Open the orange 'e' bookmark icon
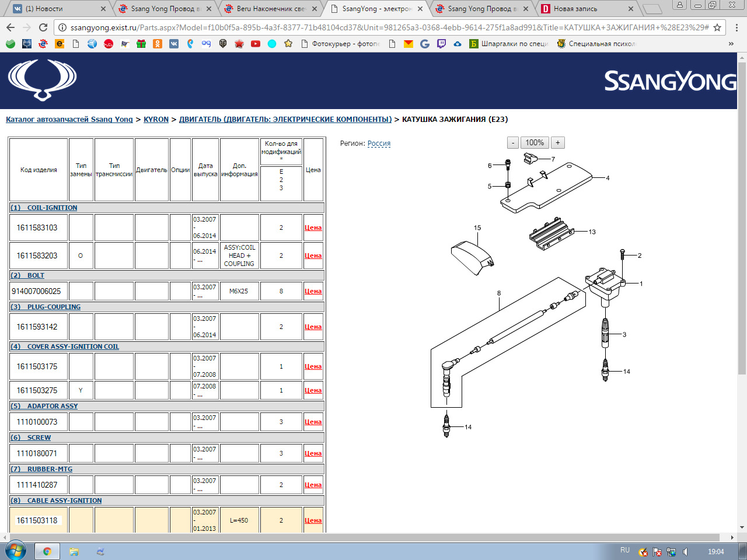Screen dimensions: 747x560 (x=60, y=44)
